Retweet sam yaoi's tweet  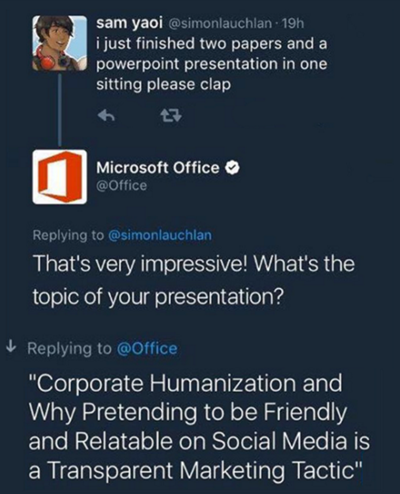pos(171,116)
